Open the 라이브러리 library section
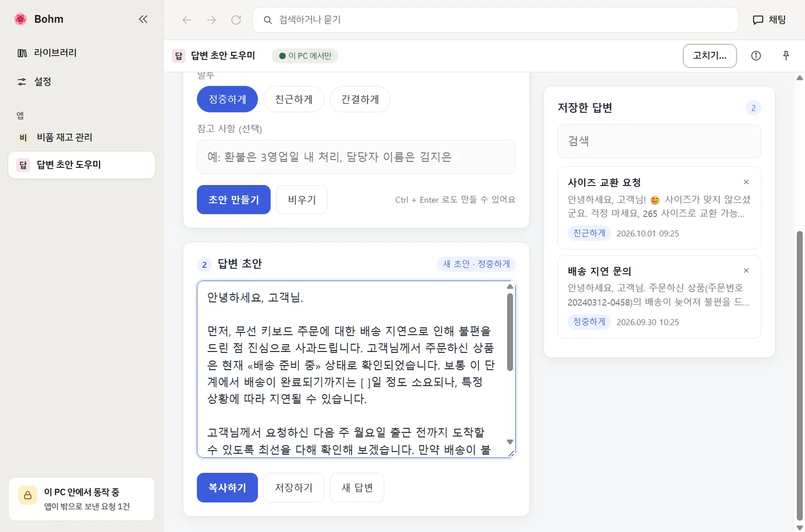Viewport: 805px width, 532px height. (82, 53)
